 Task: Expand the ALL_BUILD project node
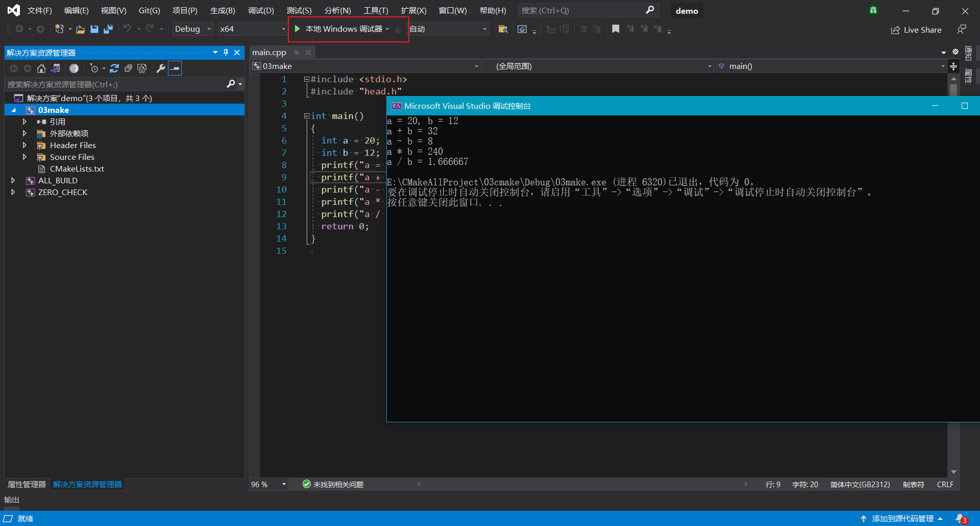pos(13,181)
